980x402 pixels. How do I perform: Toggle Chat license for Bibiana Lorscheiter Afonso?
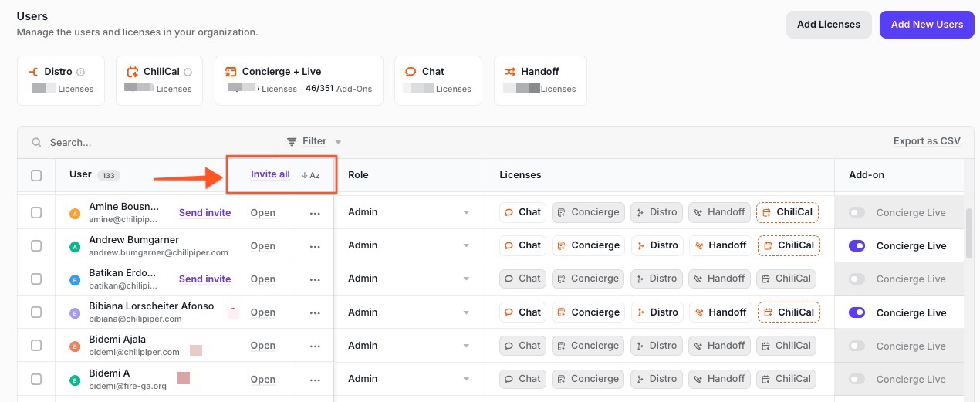[522, 312]
